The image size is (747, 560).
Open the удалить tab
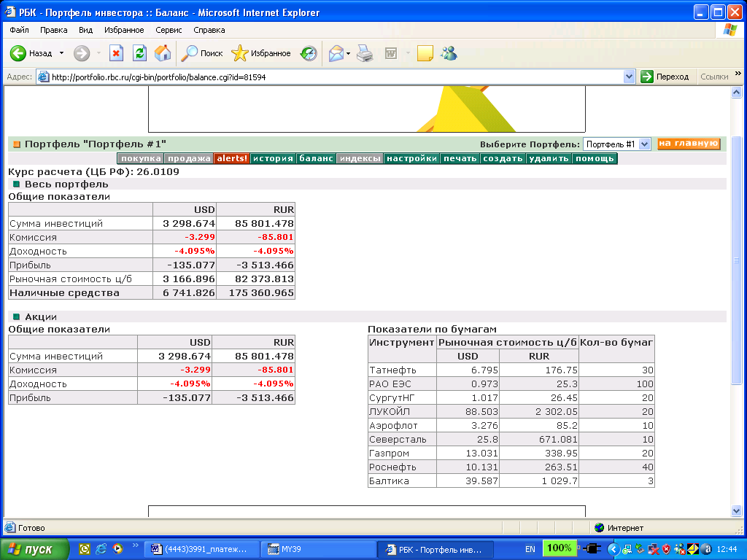(x=549, y=158)
